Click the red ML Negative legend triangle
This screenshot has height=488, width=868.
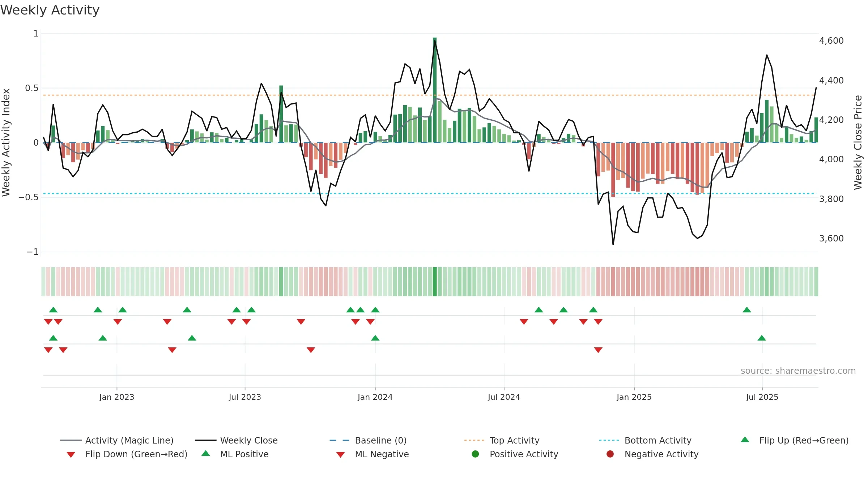[x=340, y=455]
